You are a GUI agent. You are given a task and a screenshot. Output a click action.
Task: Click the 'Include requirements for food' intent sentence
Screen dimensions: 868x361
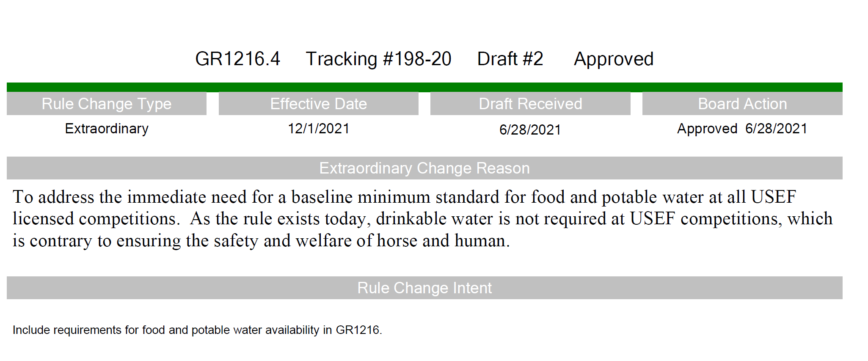click(x=197, y=330)
